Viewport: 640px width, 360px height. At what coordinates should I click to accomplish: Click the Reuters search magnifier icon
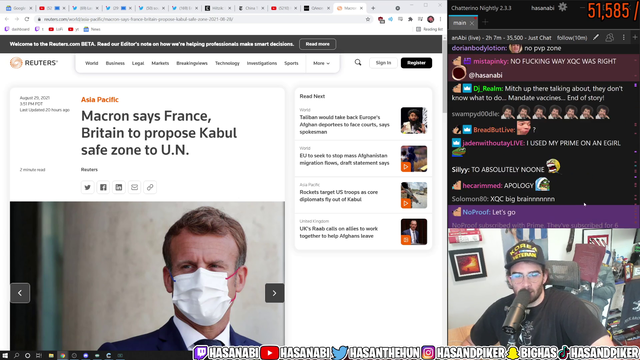358,62
